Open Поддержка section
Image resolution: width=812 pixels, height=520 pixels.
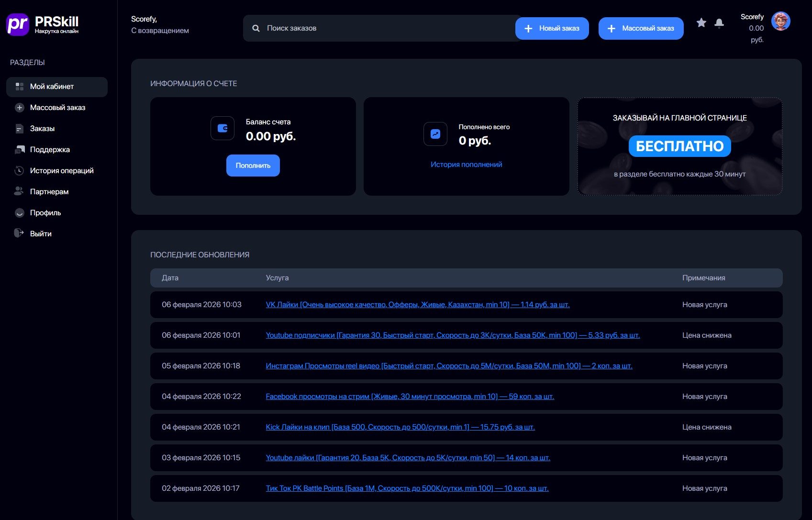coord(50,150)
